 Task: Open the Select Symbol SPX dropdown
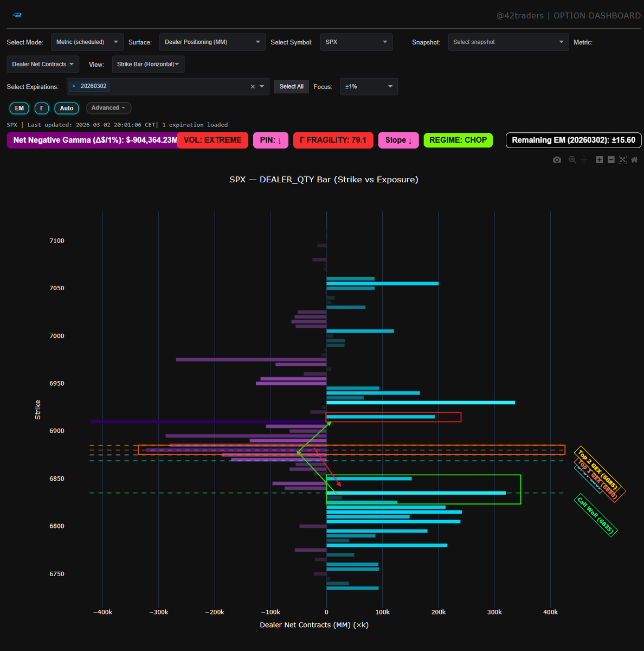[x=356, y=42]
